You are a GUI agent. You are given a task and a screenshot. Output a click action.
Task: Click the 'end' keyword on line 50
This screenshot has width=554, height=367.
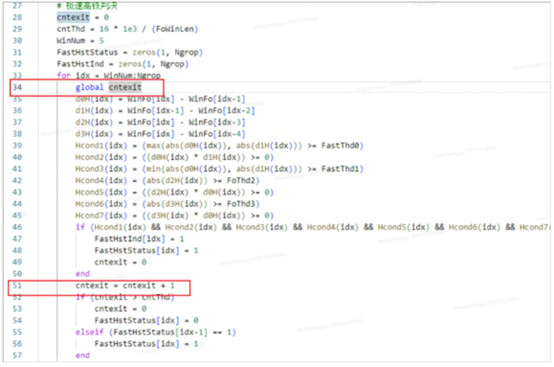82,274
